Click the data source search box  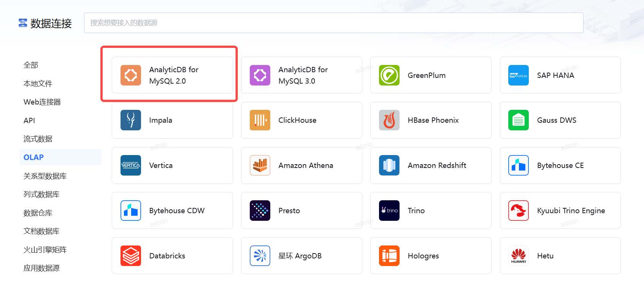pyautogui.click(x=333, y=23)
